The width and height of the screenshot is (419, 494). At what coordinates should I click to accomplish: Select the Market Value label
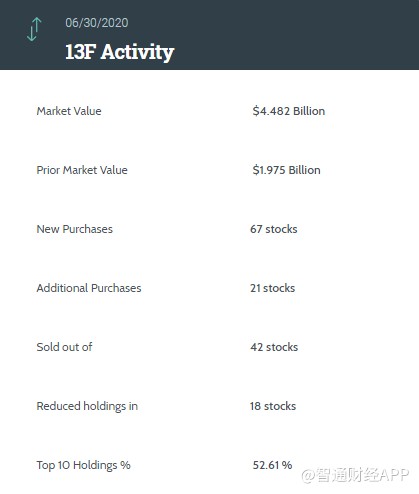pos(69,111)
